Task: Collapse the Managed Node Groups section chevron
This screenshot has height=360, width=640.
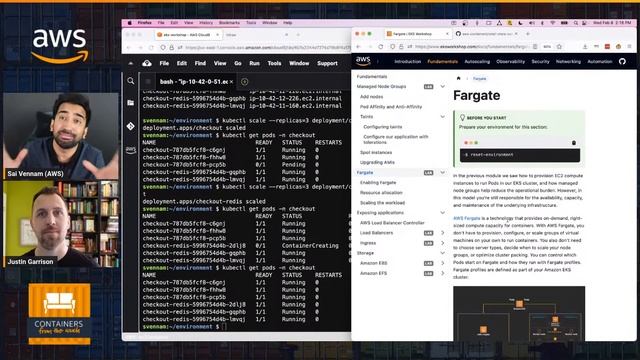Action: [442, 87]
